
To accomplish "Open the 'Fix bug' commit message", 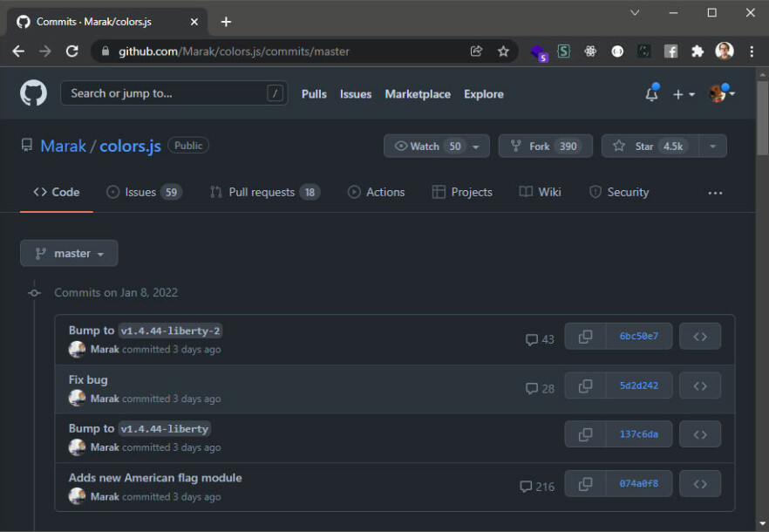I will tap(88, 380).
